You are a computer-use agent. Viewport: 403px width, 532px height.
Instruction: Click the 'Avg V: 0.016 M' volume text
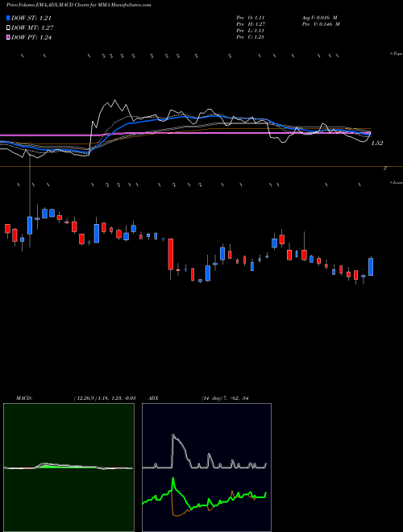[320, 18]
